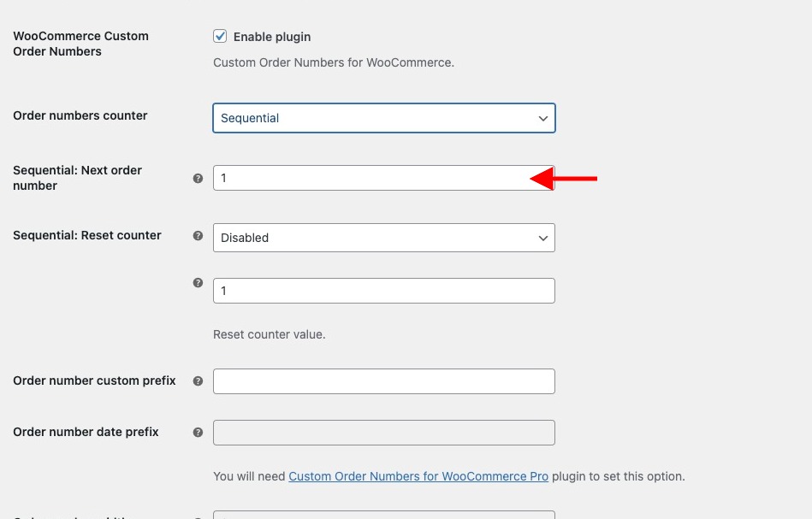Click help icon for Order number date prefix

coord(198,432)
